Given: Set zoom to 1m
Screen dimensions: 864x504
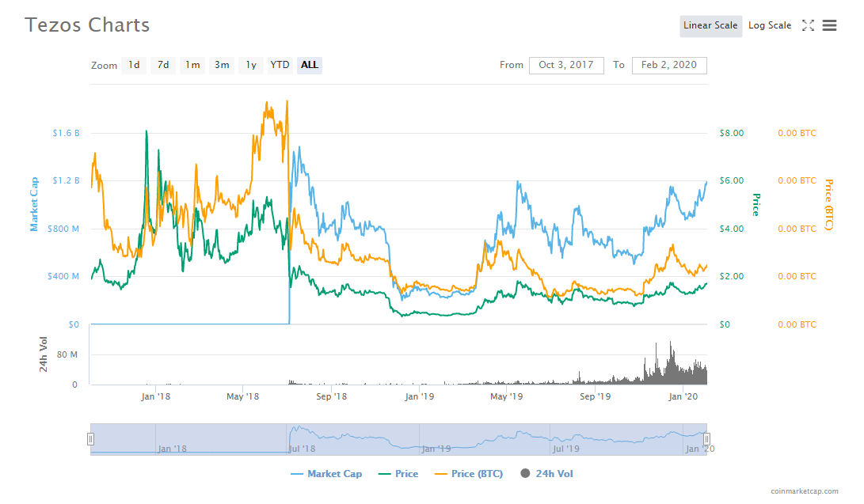Looking at the screenshot, I should (192, 65).
